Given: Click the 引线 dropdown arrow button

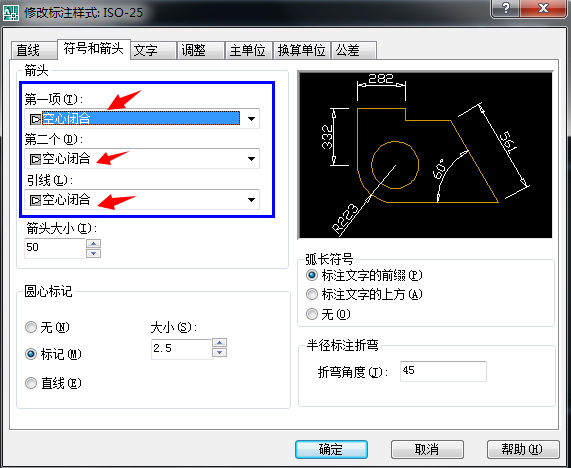Looking at the screenshot, I should point(251,200).
